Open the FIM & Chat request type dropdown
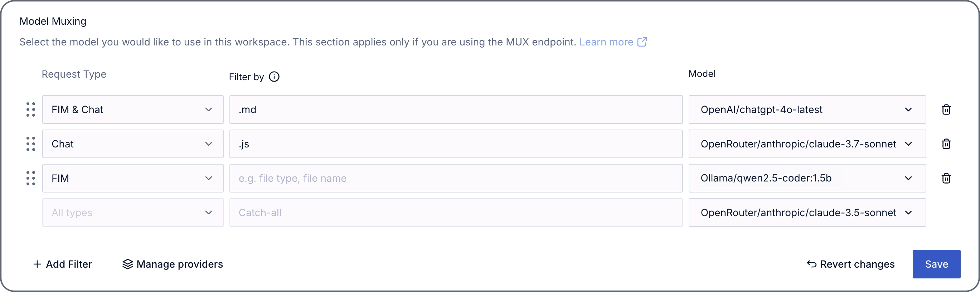This screenshot has width=980, height=292. [x=133, y=109]
